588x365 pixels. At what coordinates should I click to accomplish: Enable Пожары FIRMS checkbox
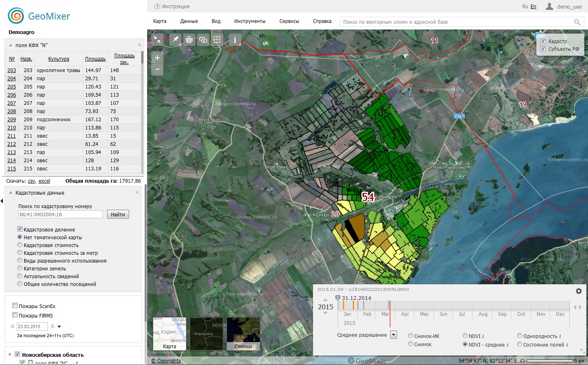pos(15,315)
